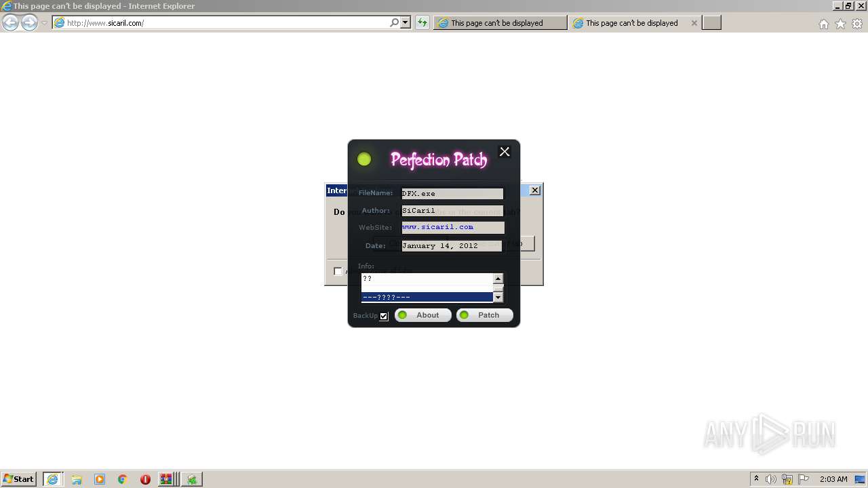The image size is (868, 488).
Task: Click the network status tray icon
Action: 787,479
